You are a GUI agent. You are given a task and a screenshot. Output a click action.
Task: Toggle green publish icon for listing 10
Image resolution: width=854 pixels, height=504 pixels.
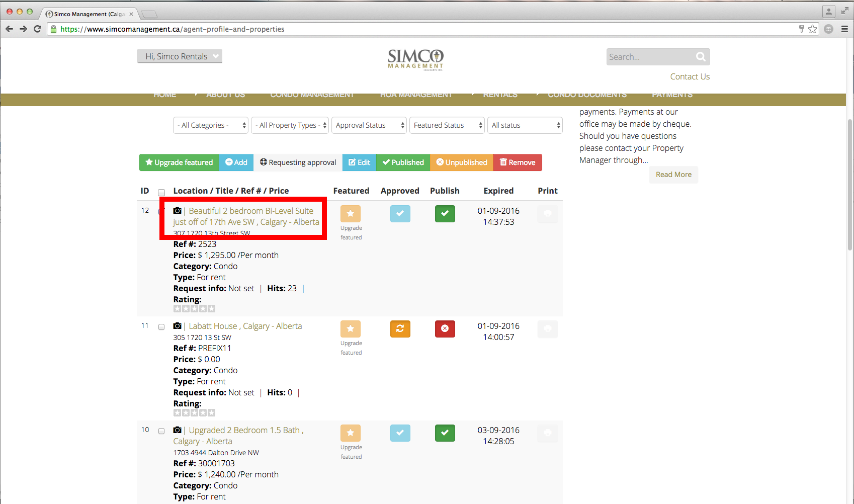tap(445, 433)
